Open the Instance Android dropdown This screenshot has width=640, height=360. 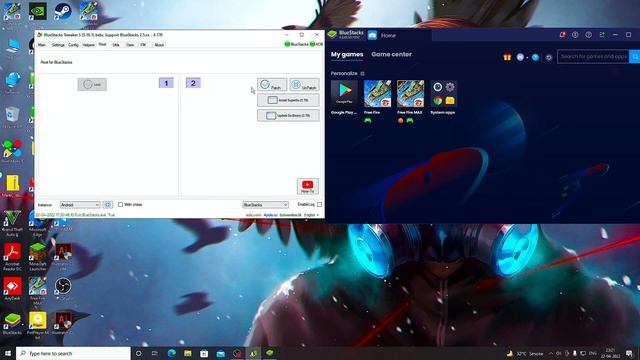coord(80,204)
